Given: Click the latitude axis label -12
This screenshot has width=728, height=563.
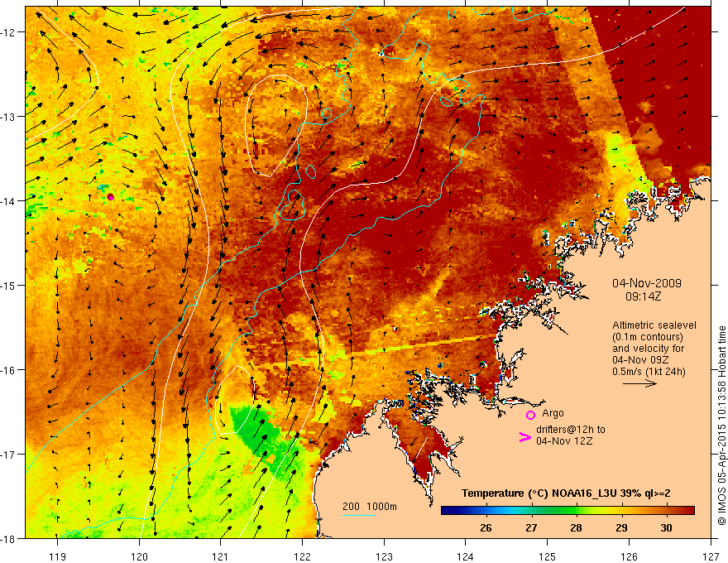Looking at the screenshot, I should pos(9,32).
